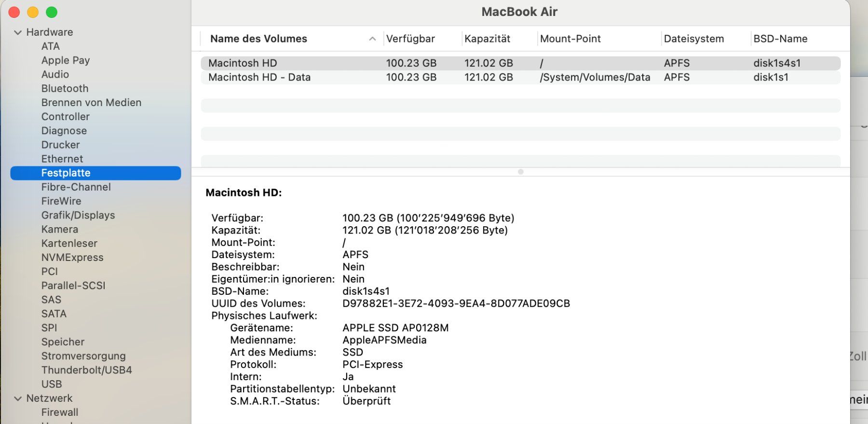Image resolution: width=868 pixels, height=424 pixels.
Task: Sort by Dateisystem column header
Action: pos(693,39)
